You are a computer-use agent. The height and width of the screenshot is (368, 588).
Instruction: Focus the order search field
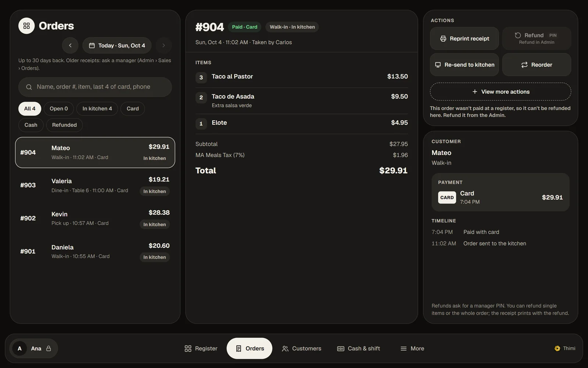[x=95, y=87]
